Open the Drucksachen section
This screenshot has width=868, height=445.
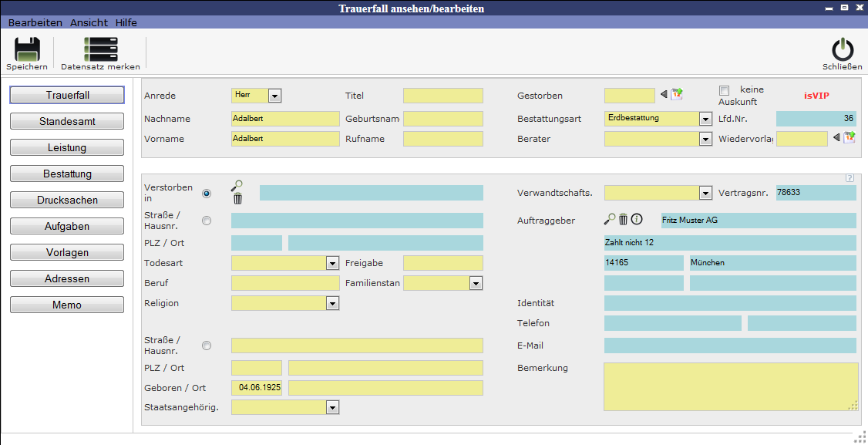67,201
